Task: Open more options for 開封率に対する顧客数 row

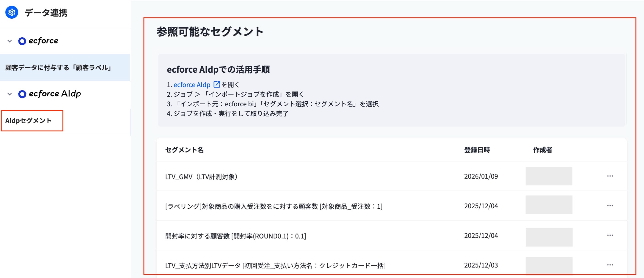Action: coord(610,235)
